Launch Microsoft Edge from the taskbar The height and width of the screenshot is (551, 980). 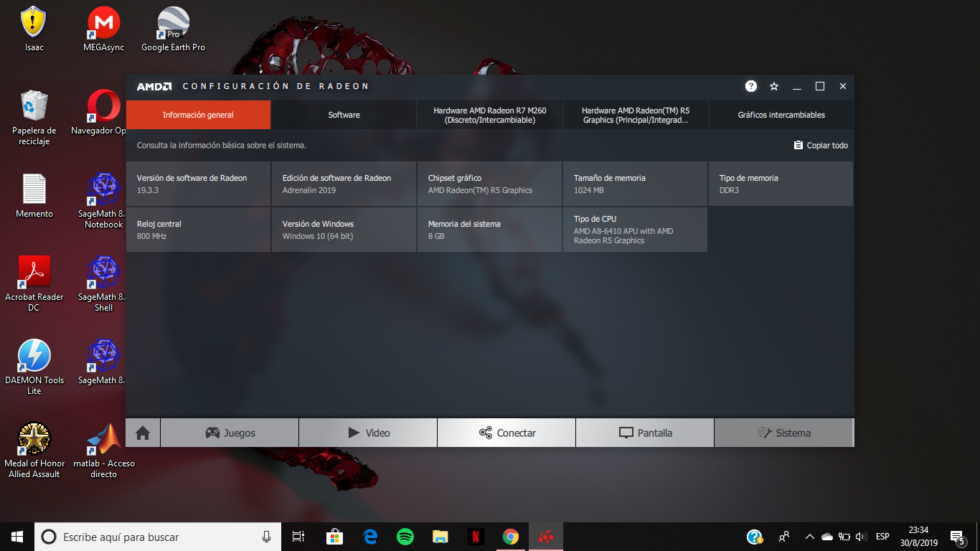pos(370,537)
